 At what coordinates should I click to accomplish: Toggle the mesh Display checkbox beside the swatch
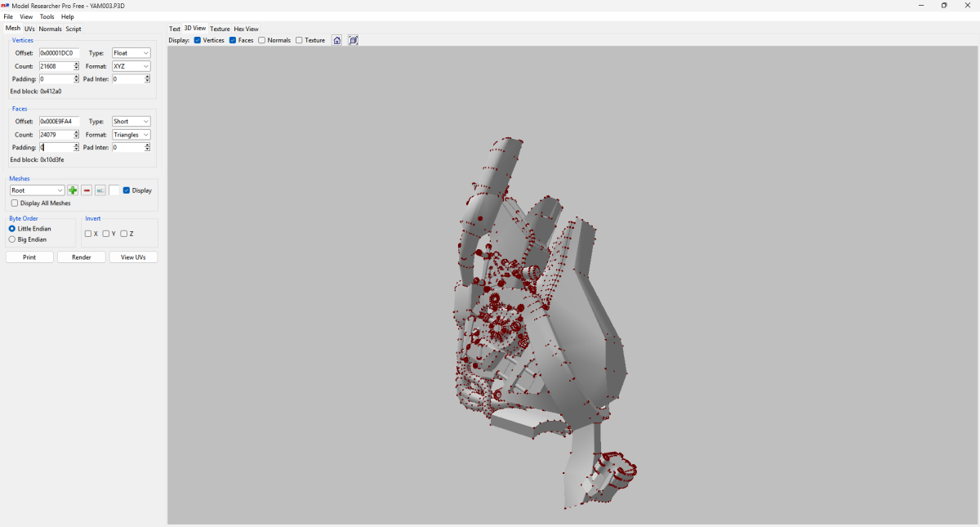click(127, 190)
